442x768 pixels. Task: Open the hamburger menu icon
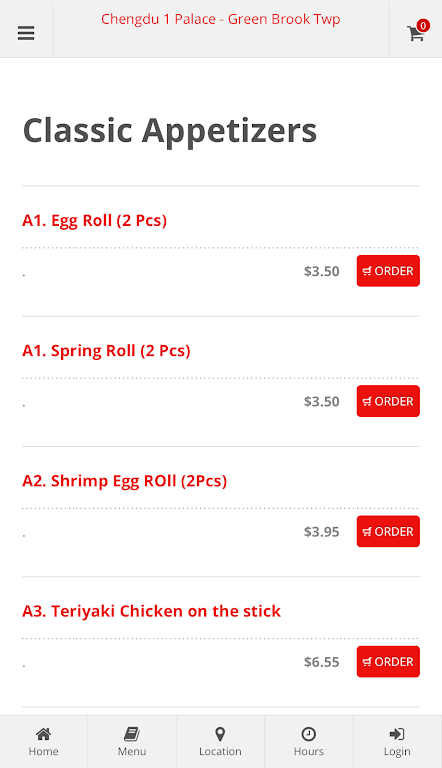(26, 33)
